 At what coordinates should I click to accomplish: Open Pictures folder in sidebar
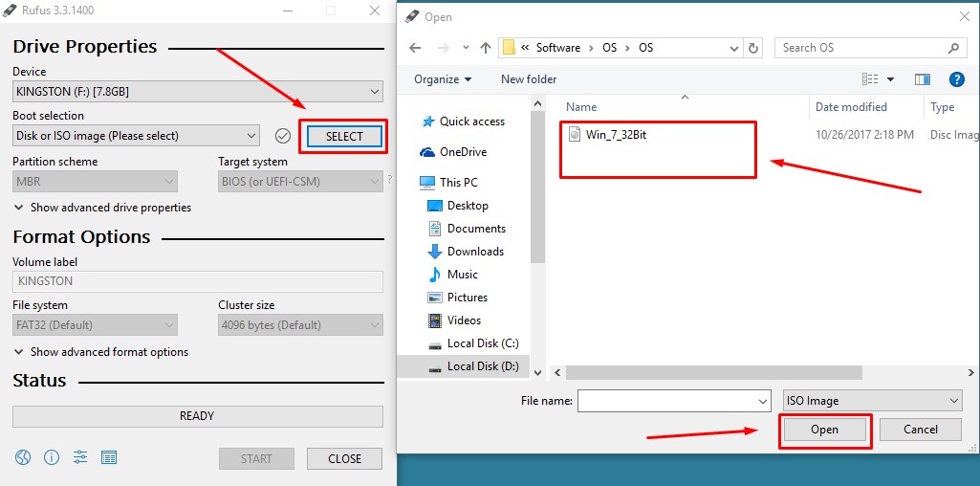pos(458,298)
